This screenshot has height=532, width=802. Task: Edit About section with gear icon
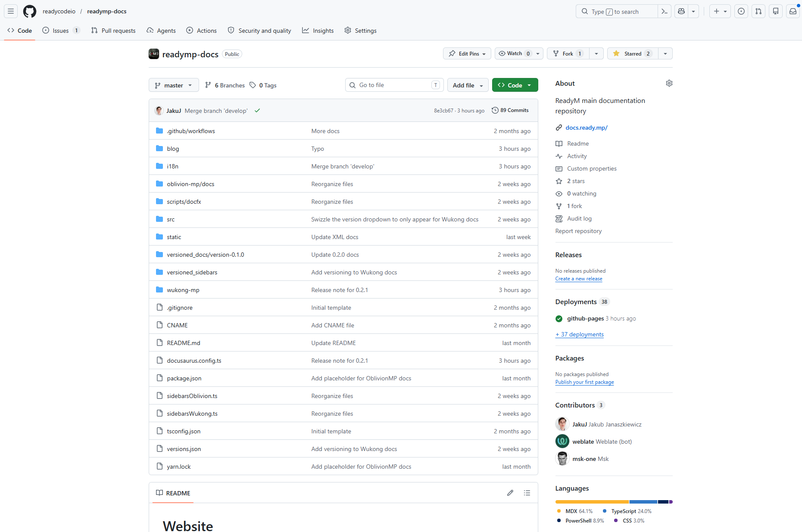(669, 83)
